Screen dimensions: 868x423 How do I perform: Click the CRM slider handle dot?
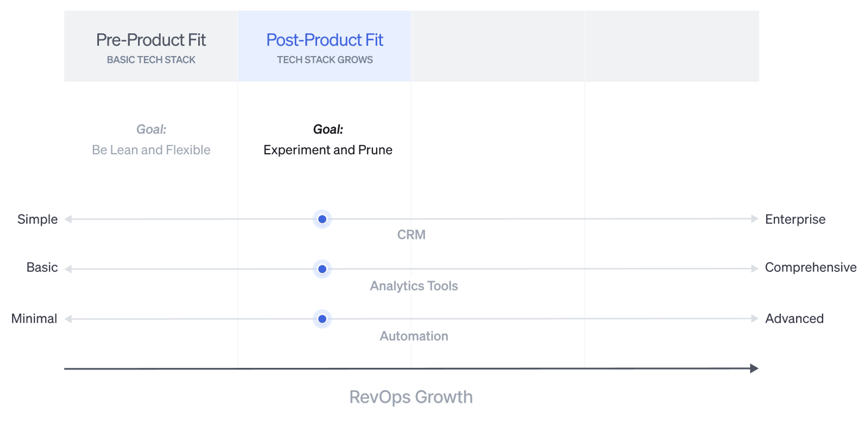[x=322, y=219]
